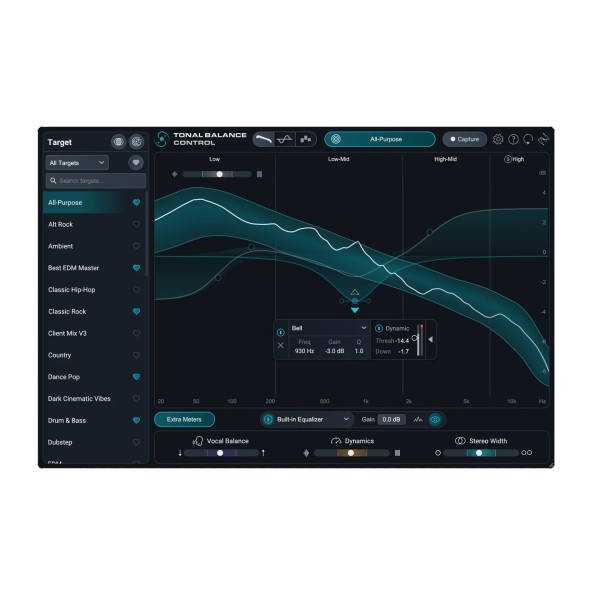The height and width of the screenshot is (600, 600).
Task: Click the vocal down arrow icon
Action: (180, 453)
